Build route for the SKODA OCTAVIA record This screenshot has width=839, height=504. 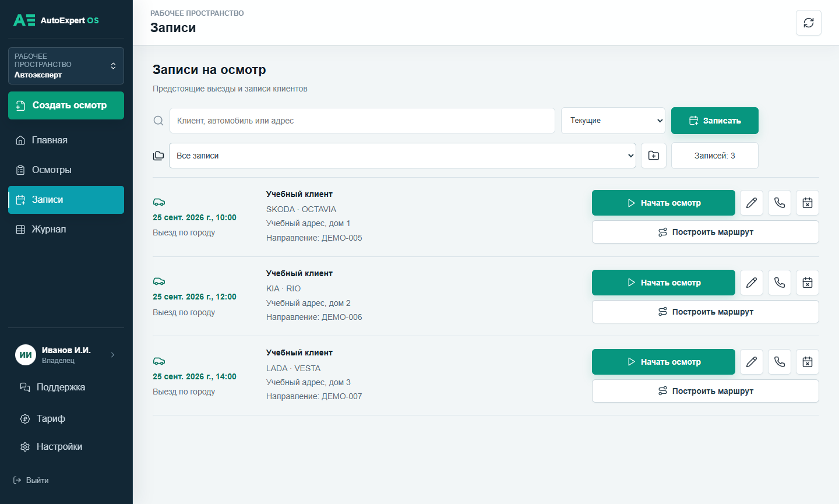(x=706, y=232)
